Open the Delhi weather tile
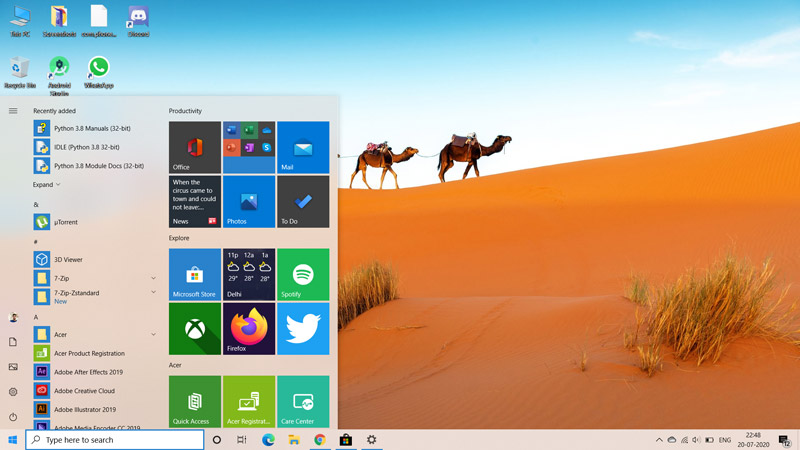 (249, 274)
